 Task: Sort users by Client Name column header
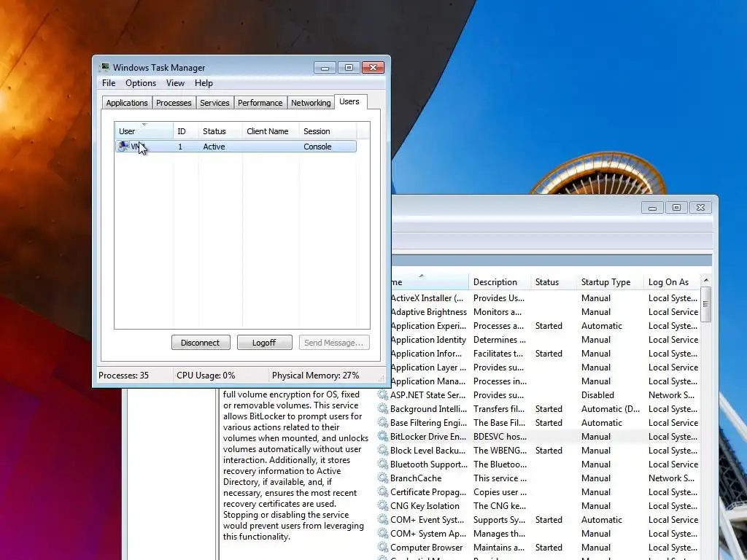(271, 131)
